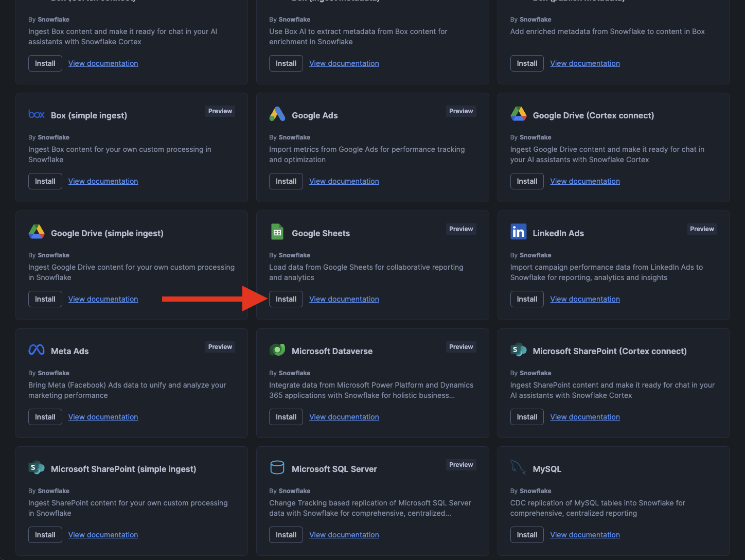The height and width of the screenshot is (560, 745).
Task: Install the LinkedIn Ads connector
Action: 527,299
